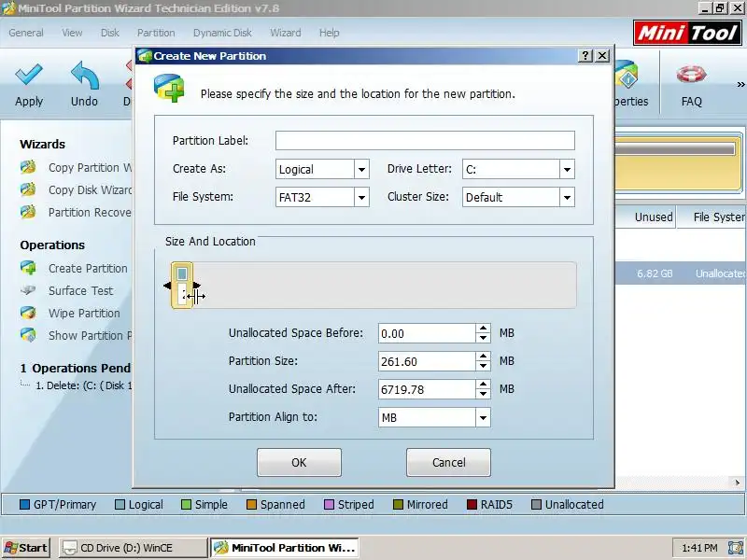Click the Surface Test operation icon

(x=28, y=290)
